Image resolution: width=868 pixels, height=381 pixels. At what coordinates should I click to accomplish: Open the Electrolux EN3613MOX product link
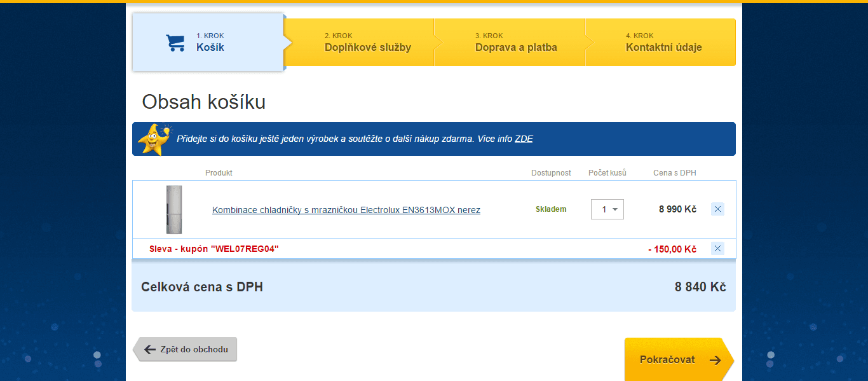tap(346, 210)
